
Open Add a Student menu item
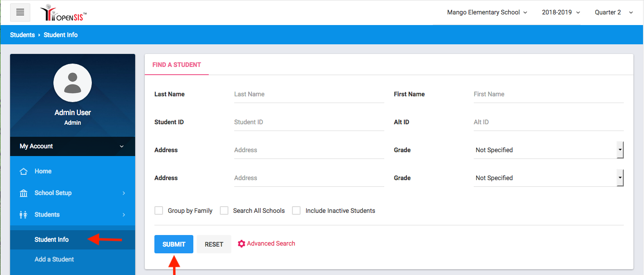pyautogui.click(x=54, y=259)
